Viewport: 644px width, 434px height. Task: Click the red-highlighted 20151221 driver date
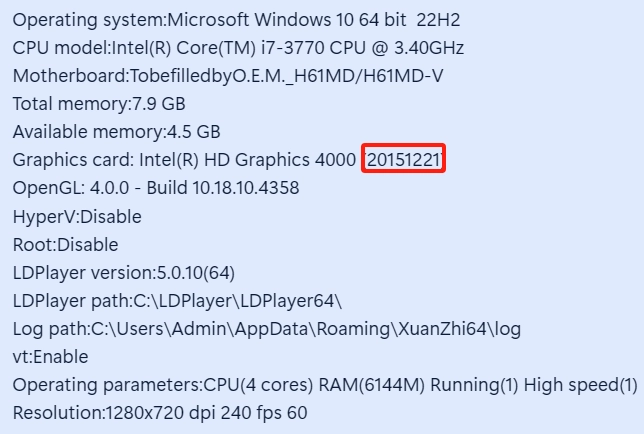click(405, 160)
